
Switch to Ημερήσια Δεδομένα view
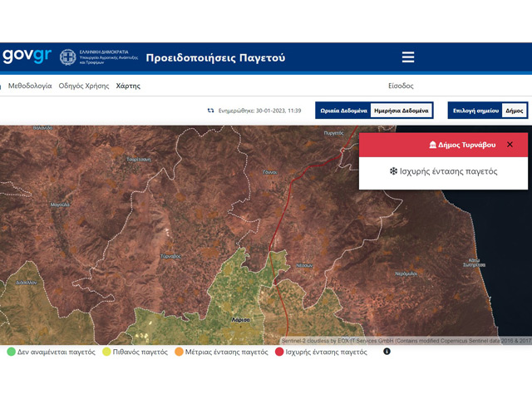pyautogui.click(x=401, y=110)
